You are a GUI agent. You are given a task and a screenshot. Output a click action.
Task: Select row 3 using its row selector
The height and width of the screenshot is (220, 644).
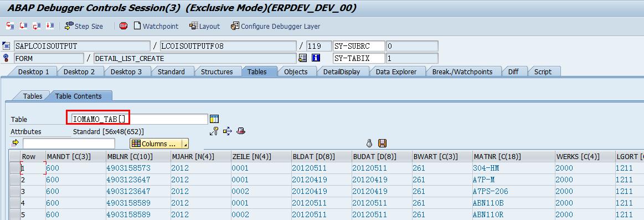(15, 191)
